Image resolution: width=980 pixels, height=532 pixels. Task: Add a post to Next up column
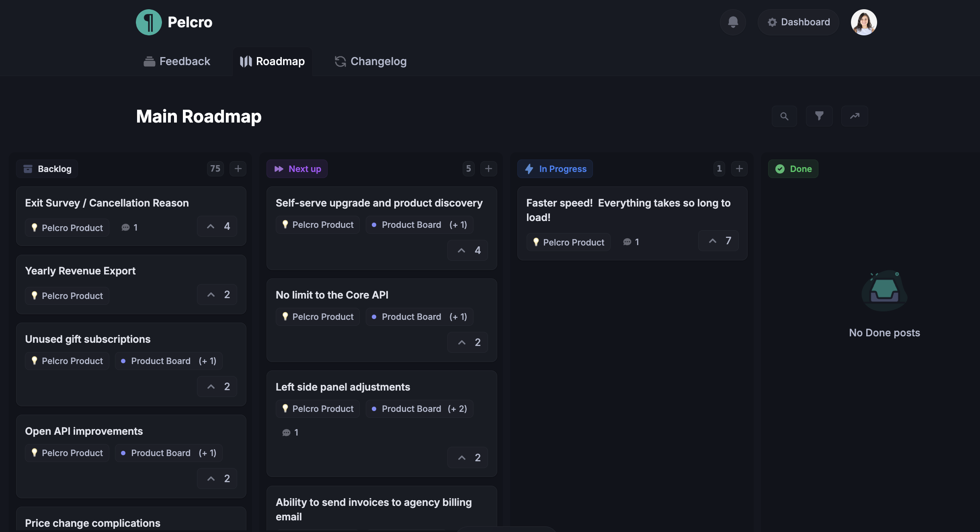click(x=488, y=168)
